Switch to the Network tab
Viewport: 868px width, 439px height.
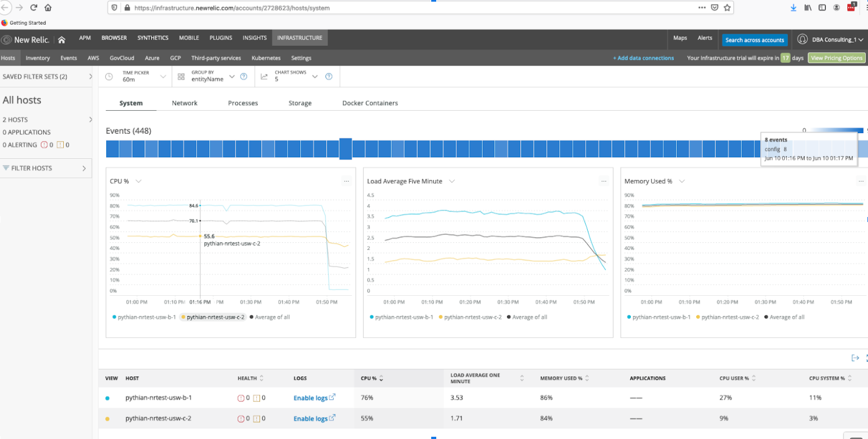(x=185, y=103)
